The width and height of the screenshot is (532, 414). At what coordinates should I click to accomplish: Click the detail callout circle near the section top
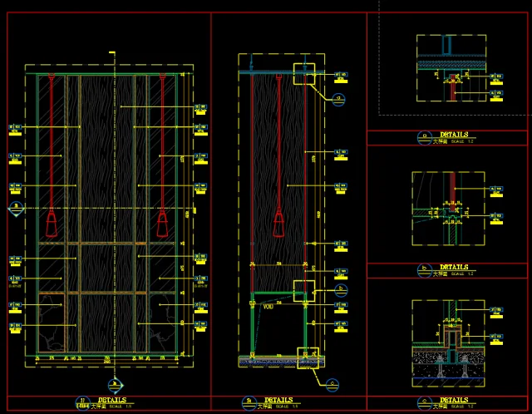pos(337,99)
